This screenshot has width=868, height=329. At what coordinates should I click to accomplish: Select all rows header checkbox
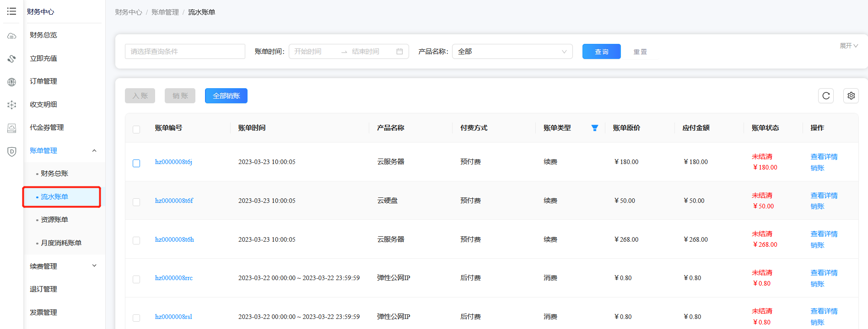point(136,129)
